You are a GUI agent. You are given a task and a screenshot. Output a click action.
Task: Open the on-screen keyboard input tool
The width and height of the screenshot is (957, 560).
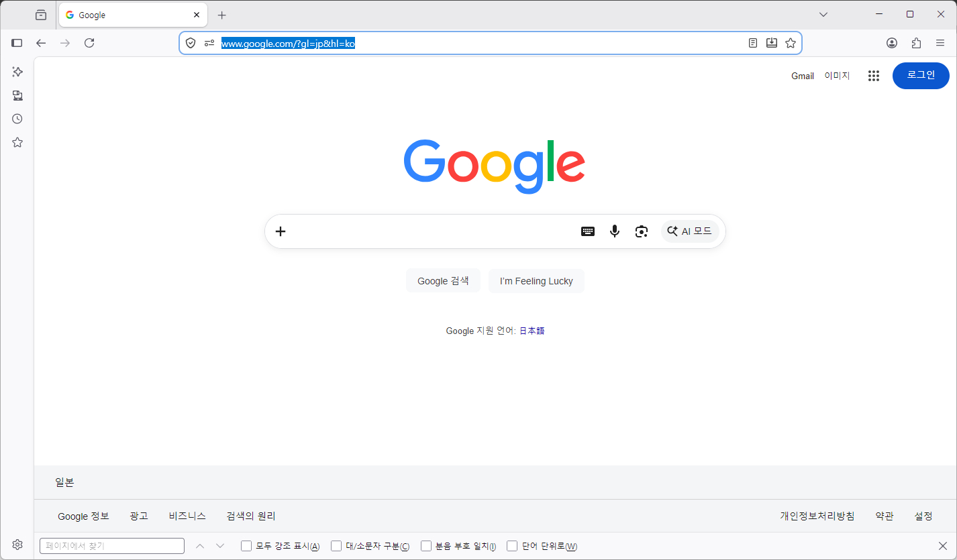pyautogui.click(x=588, y=231)
